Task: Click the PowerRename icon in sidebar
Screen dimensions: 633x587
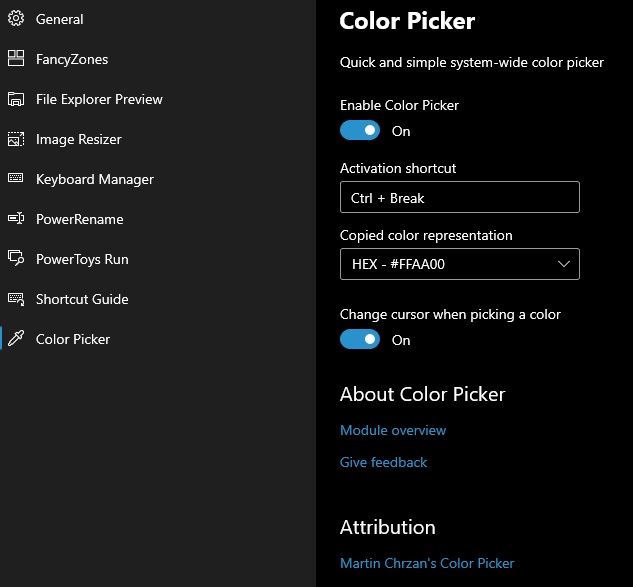Action: point(16,219)
